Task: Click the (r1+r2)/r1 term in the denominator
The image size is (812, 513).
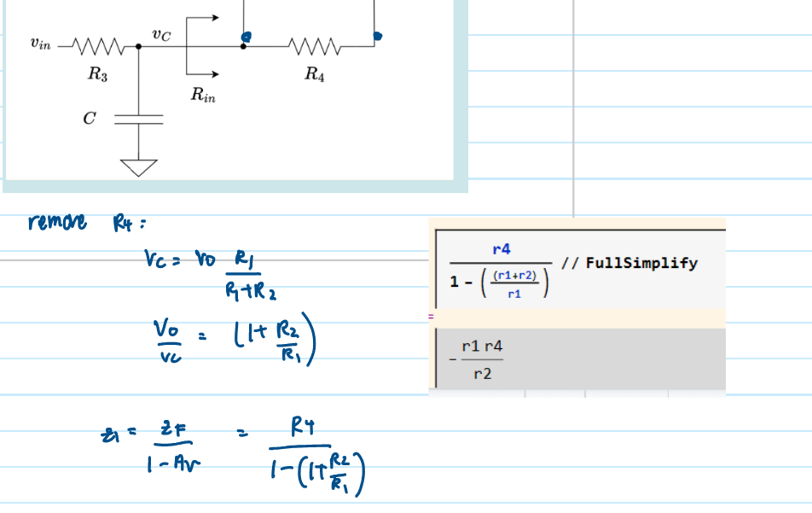Action: tap(513, 285)
